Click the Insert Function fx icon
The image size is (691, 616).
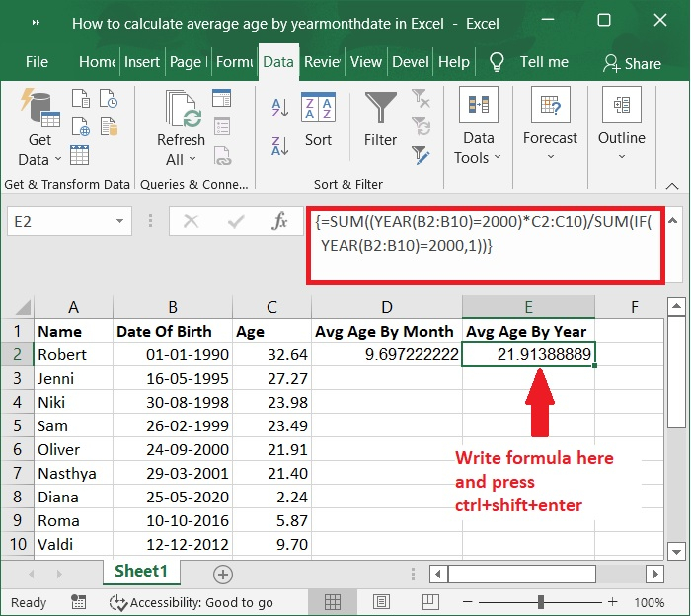tap(280, 222)
